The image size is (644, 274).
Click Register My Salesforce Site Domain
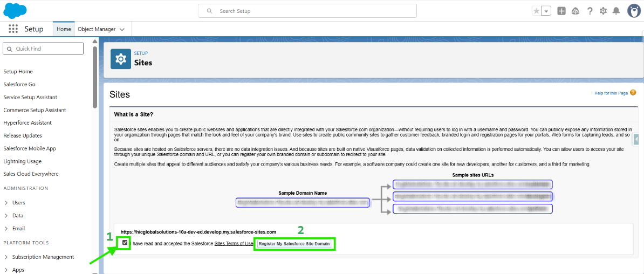coord(294,244)
